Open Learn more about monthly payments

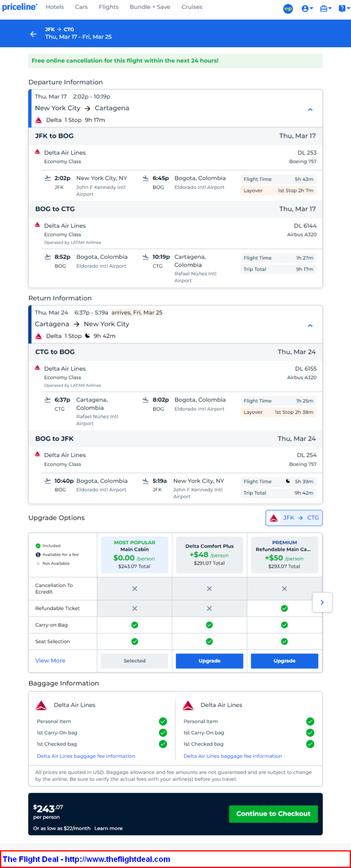click(108, 828)
